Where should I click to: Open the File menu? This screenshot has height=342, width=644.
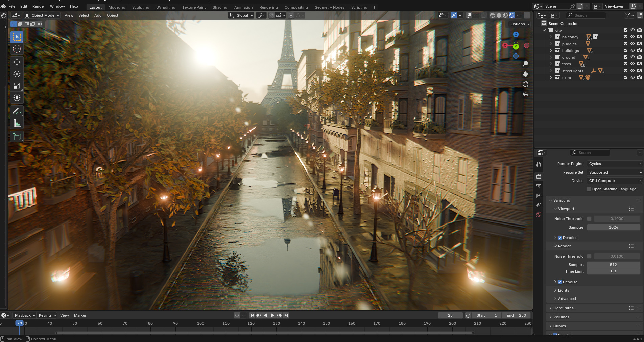pyautogui.click(x=12, y=6)
